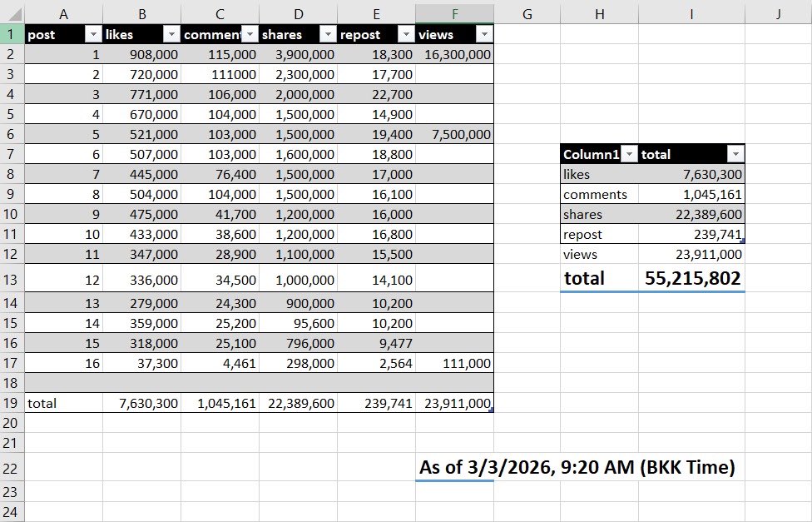The width and height of the screenshot is (812, 522).
Task: Click the comments cell 111000
Action: coord(220,74)
